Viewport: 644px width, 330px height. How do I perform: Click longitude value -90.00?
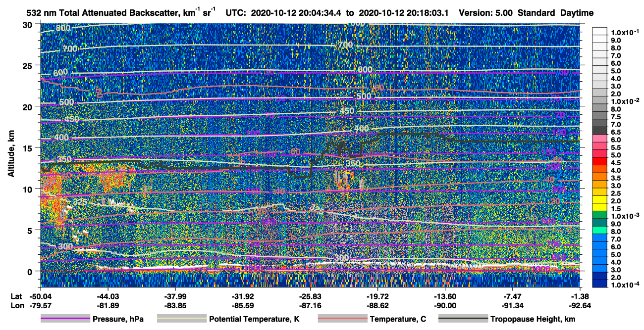(445, 305)
